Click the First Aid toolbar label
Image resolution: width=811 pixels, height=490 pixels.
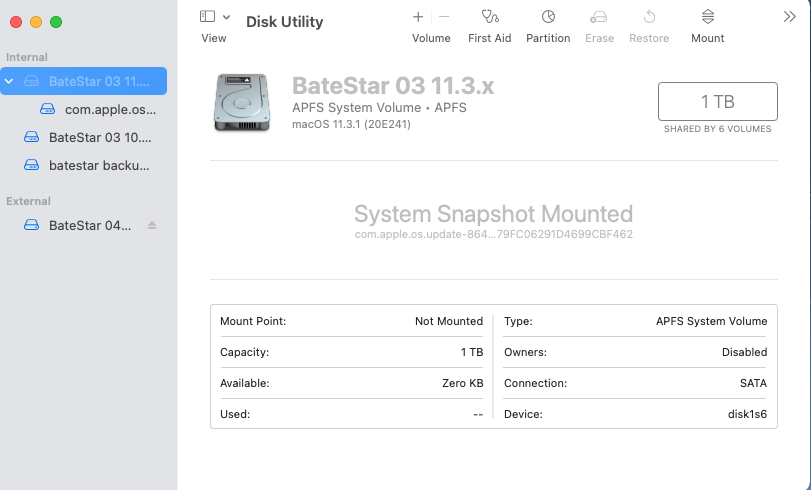coord(489,38)
